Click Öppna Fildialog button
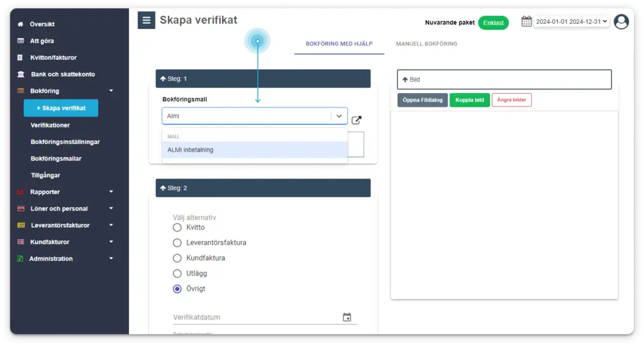 coord(422,100)
